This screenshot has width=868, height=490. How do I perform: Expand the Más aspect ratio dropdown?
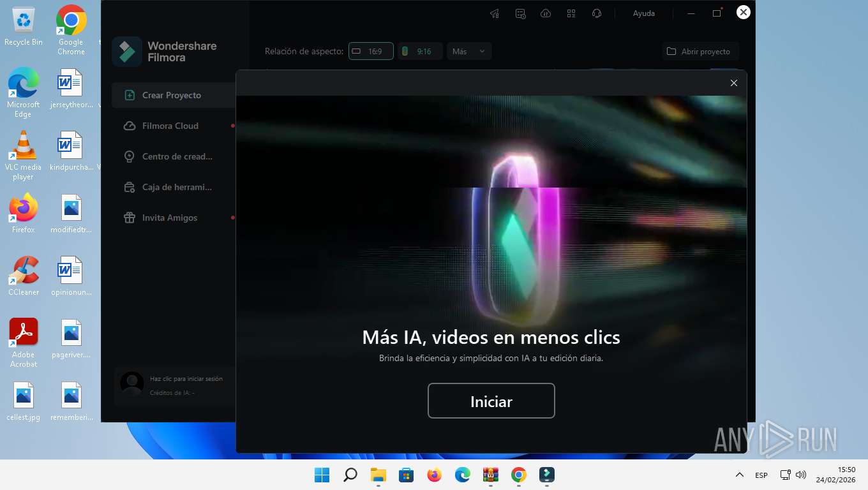pos(469,51)
